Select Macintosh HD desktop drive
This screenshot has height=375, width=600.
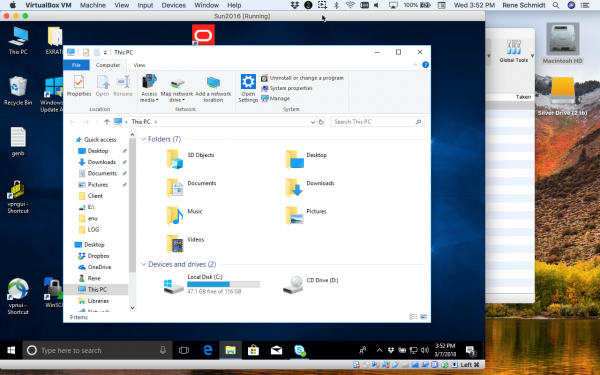tap(562, 43)
